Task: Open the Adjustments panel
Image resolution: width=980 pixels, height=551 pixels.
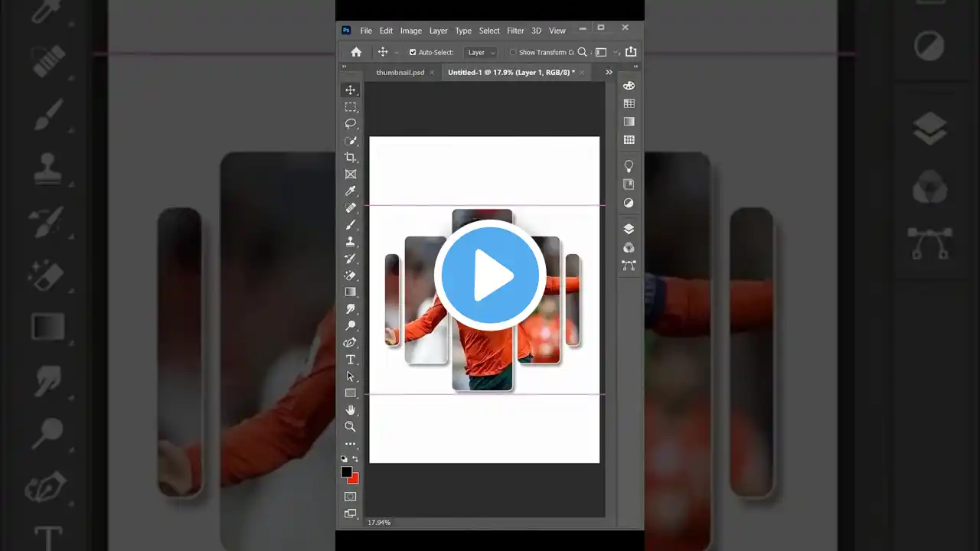Action: [629, 203]
